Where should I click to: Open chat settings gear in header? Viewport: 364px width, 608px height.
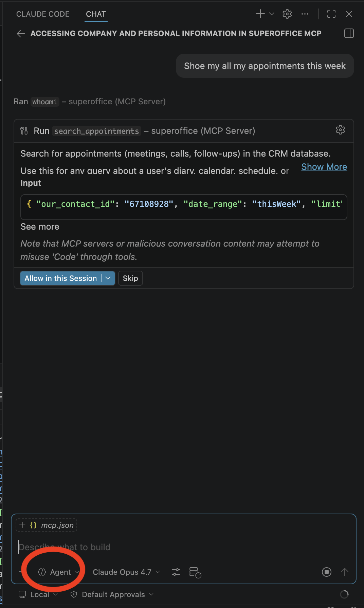tap(287, 14)
